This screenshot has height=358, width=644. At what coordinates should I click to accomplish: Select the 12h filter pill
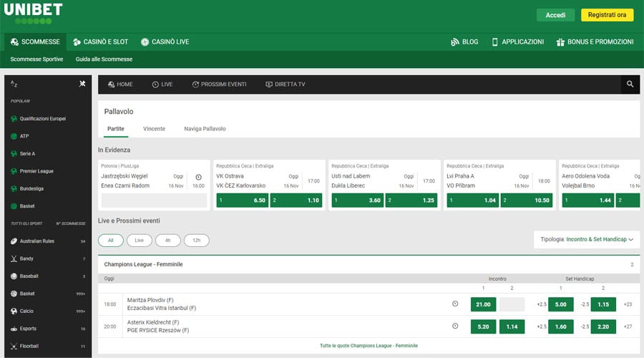(197, 241)
